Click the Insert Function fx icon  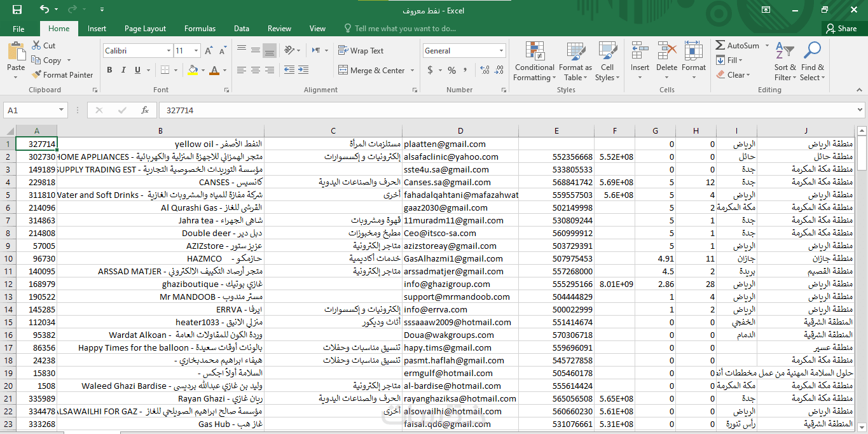click(145, 110)
